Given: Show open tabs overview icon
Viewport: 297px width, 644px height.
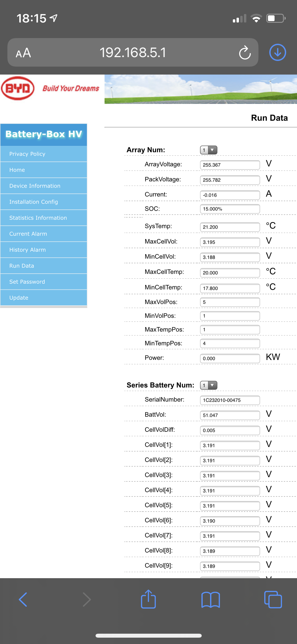Looking at the screenshot, I should coord(273,600).
